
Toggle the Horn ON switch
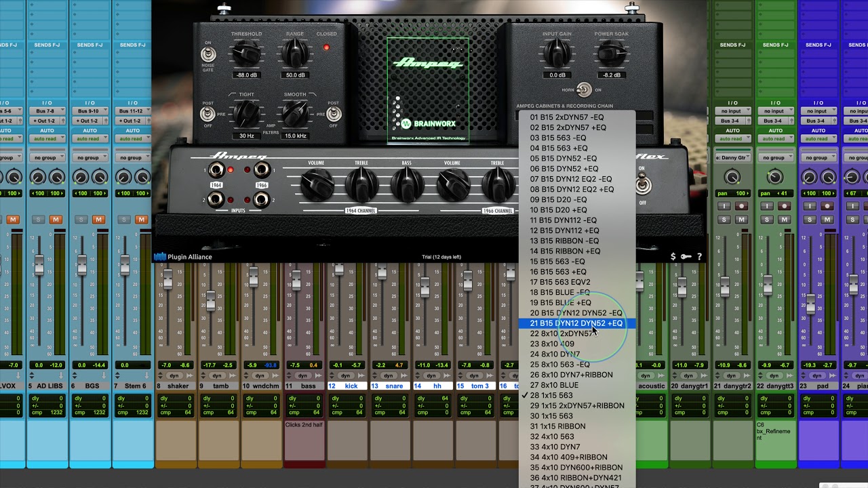pyautogui.click(x=583, y=89)
